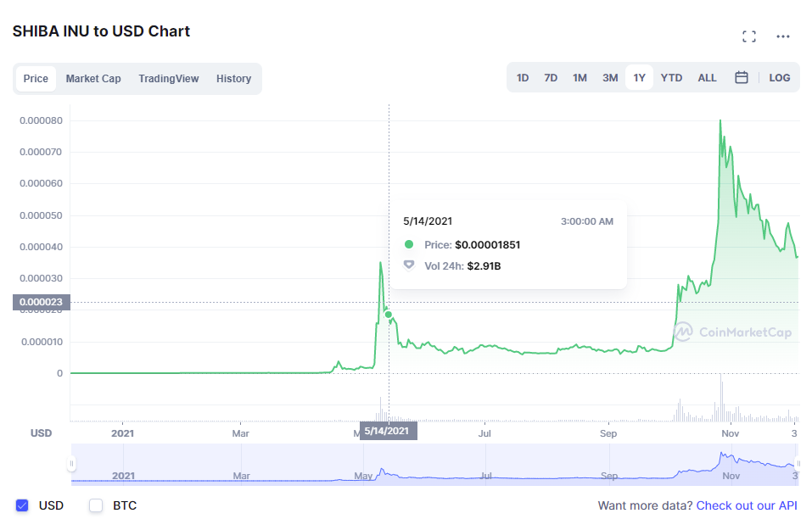Image resolution: width=812 pixels, height=519 pixels.
Task: Click the green data point on 5/14/2021
Action: 389,315
